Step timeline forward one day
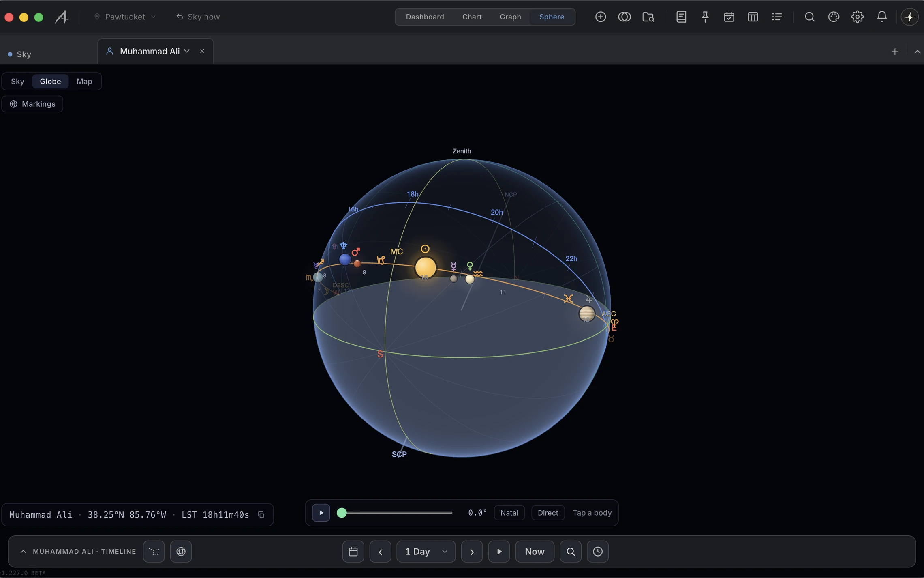924x578 pixels. pyautogui.click(x=472, y=551)
